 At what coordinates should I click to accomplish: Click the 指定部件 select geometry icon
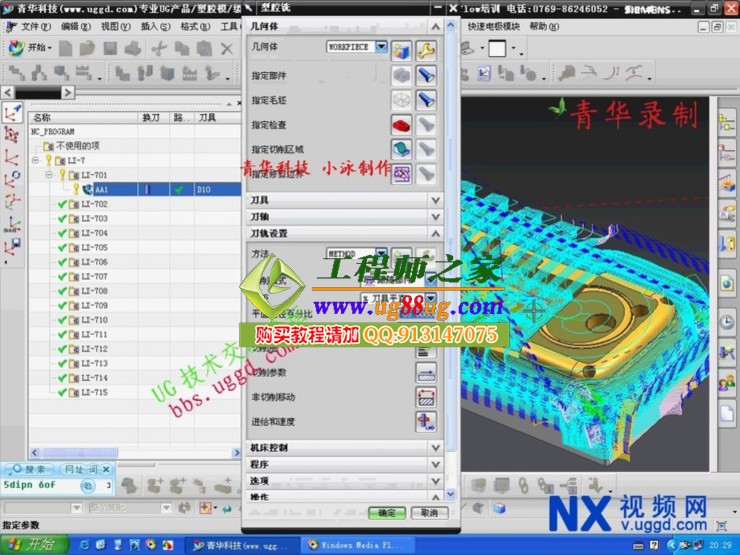tap(401, 75)
